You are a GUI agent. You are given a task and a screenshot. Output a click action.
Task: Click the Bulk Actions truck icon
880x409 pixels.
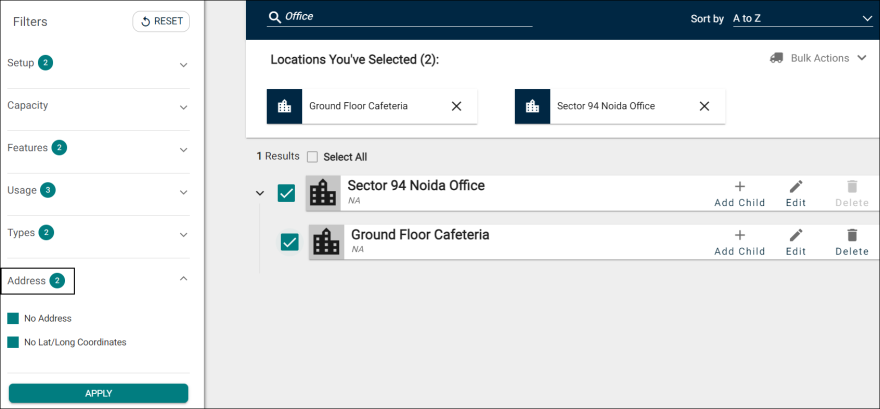click(x=776, y=58)
